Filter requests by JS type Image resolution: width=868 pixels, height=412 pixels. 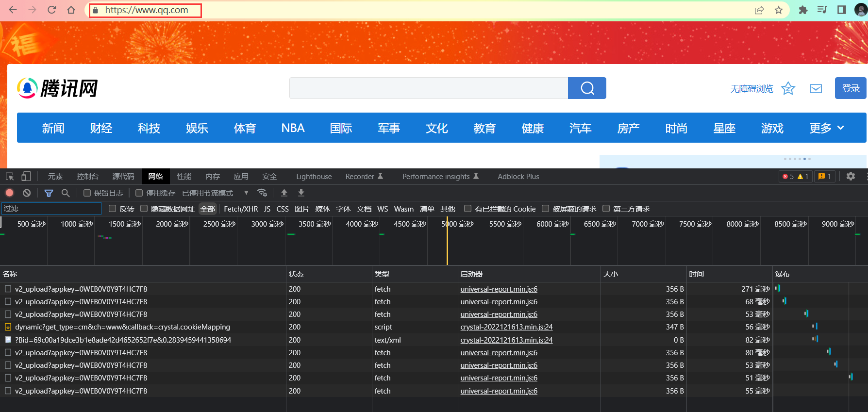click(267, 209)
